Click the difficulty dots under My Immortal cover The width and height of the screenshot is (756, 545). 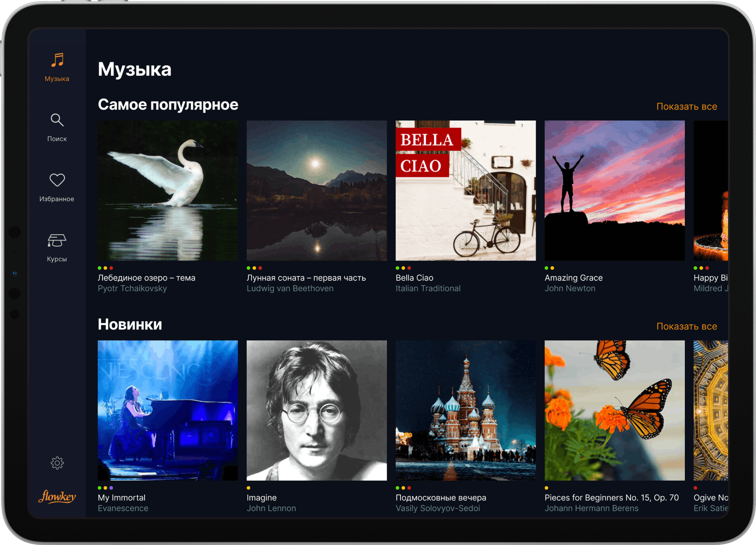coord(105,488)
